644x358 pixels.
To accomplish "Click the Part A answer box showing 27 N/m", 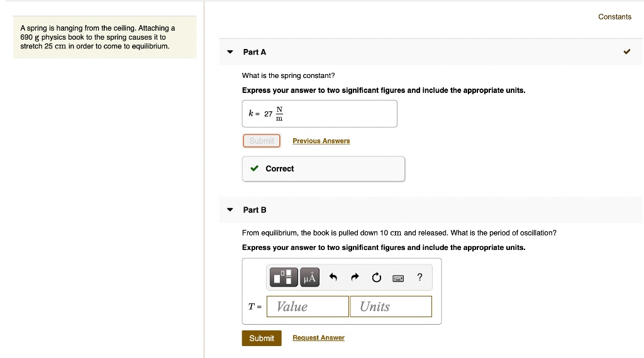I will [x=319, y=114].
